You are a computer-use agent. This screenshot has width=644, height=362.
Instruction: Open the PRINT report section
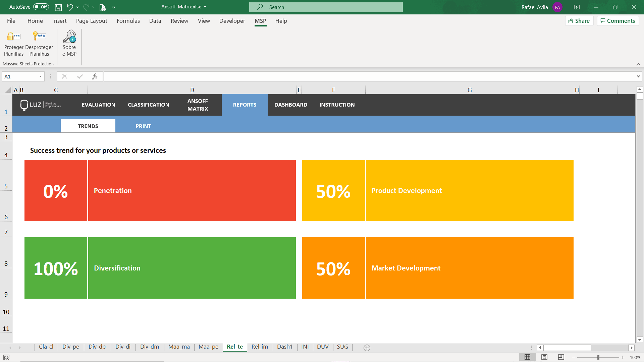(x=143, y=126)
